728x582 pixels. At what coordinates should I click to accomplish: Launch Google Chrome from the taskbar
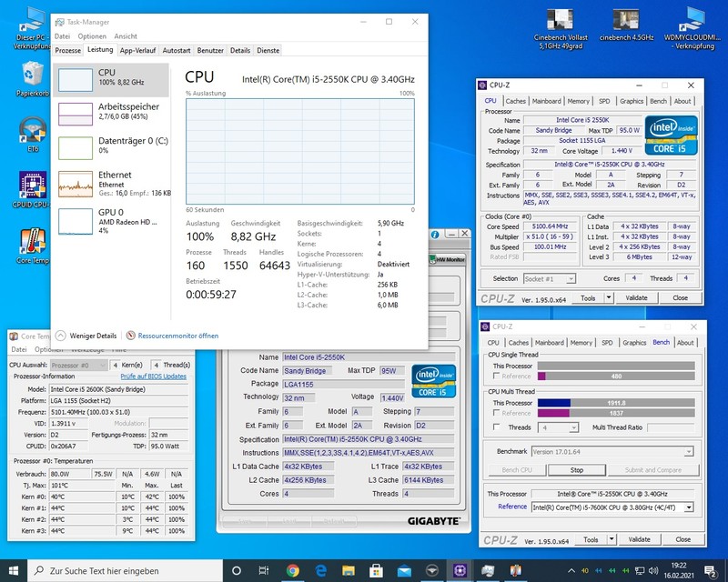pyautogui.click(x=292, y=570)
